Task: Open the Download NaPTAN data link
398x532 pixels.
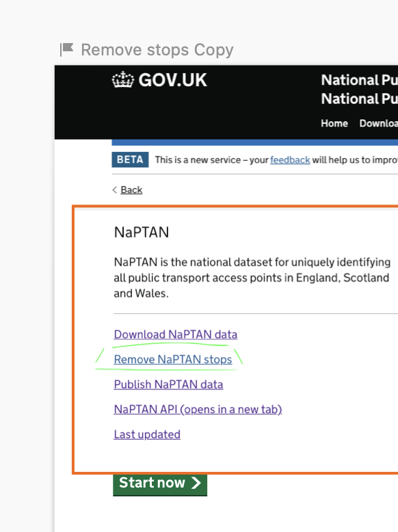Action: (176, 334)
